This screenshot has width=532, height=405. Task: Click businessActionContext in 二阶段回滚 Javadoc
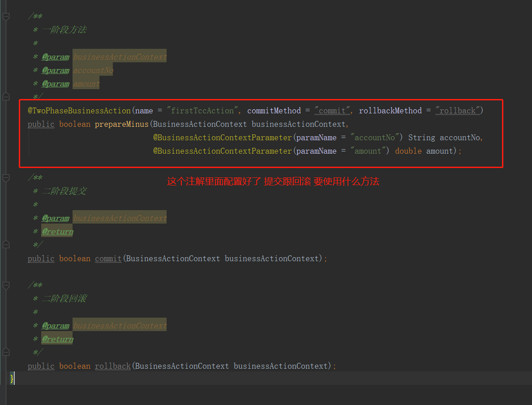120,326
